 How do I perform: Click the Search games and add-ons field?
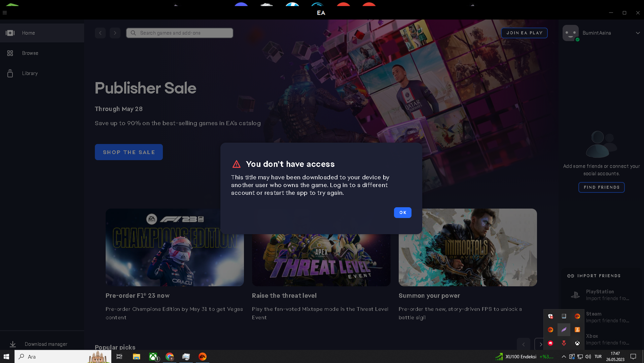click(x=180, y=33)
